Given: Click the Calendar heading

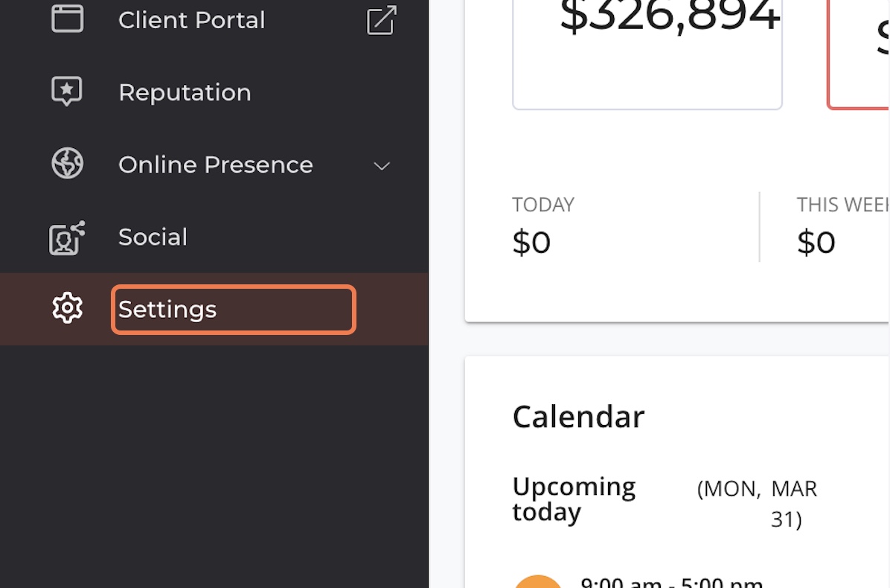Looking at the screenshot, I should 578,417.
